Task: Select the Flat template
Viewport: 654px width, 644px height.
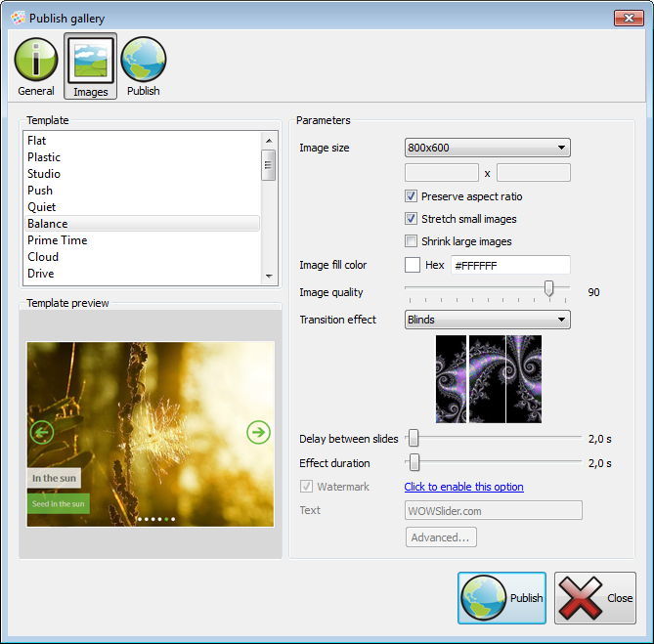Action: point(142,141)
